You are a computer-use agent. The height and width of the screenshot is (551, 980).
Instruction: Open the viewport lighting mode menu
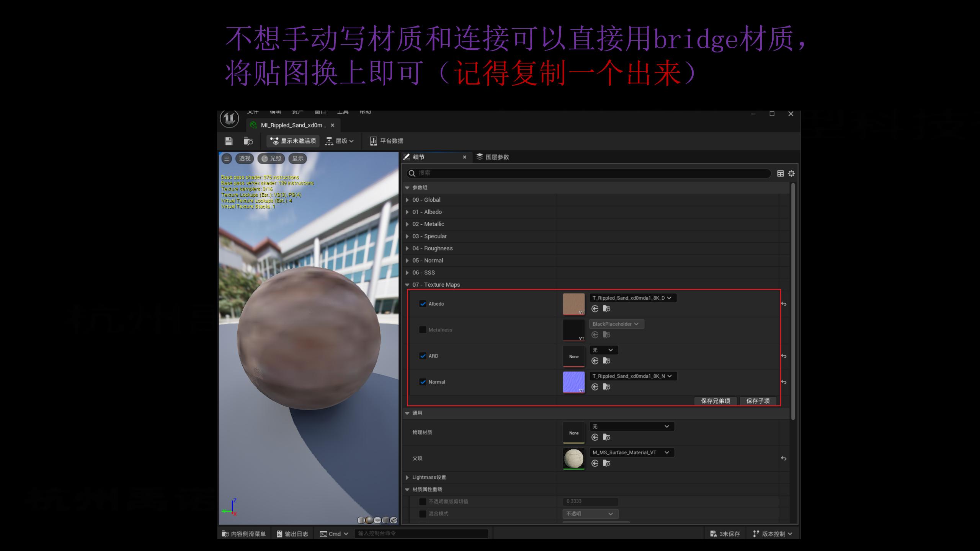tap(271, 159)
